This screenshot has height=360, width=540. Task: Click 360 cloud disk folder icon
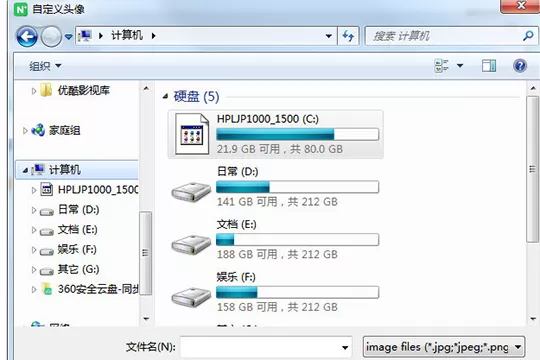click(47, 289)
